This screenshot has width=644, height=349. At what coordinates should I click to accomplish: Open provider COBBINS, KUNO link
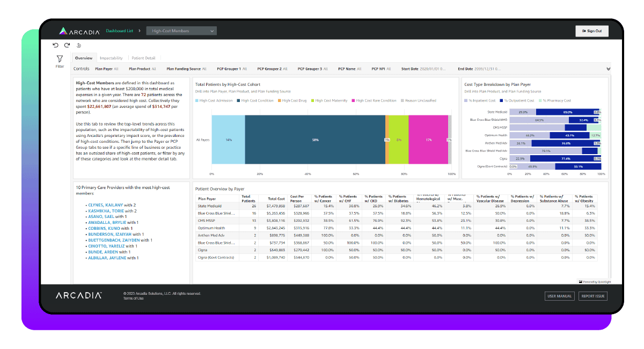[104, 228]
